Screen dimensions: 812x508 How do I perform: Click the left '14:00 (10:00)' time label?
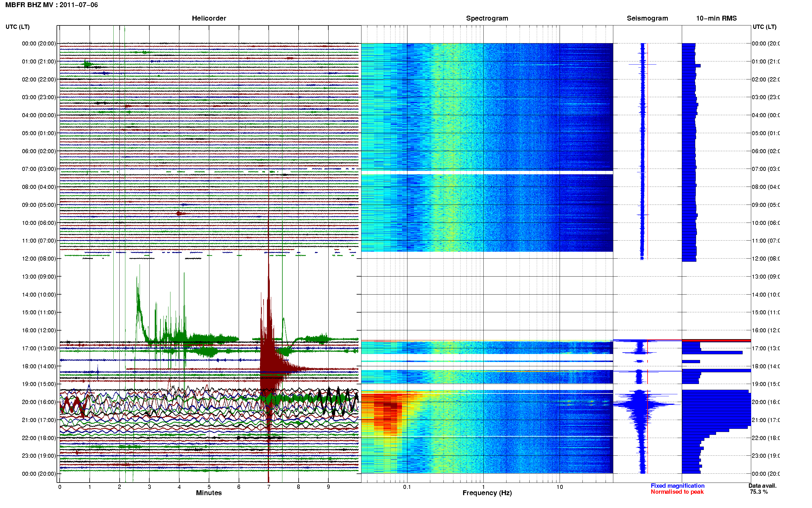pos(39,295)
